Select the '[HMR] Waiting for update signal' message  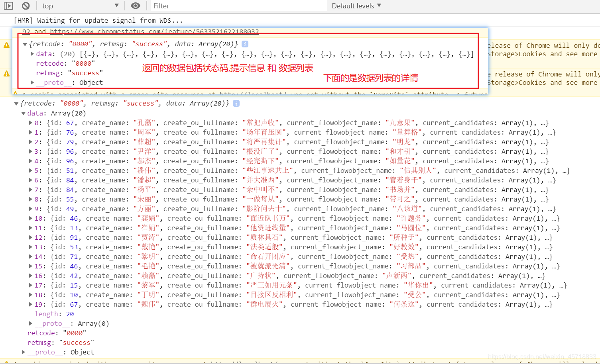click(x=98, y=20)
